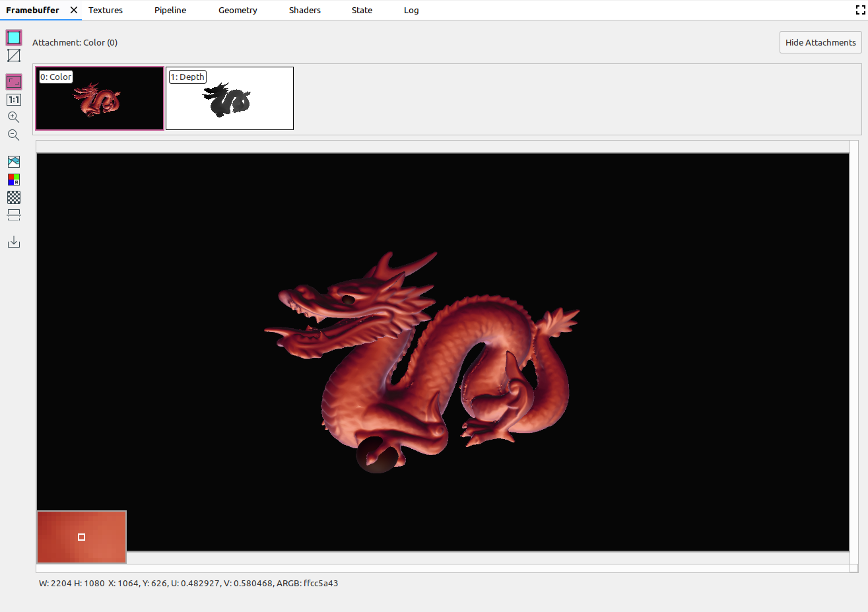Click the Hide Attachments button

coord(820,42)
